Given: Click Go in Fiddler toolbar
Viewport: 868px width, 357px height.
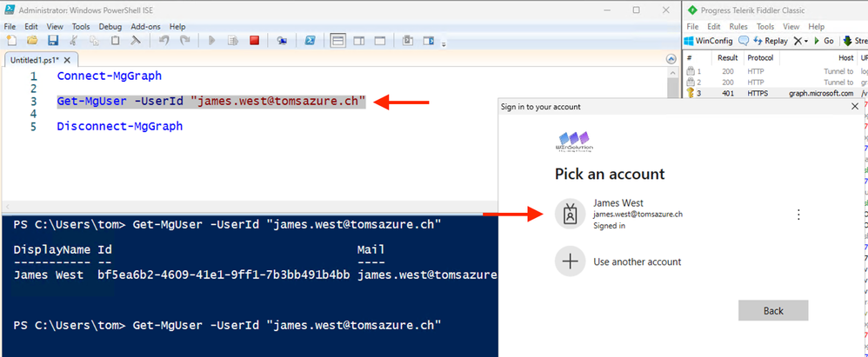Looking at the screenshot, I should (824, 41).
